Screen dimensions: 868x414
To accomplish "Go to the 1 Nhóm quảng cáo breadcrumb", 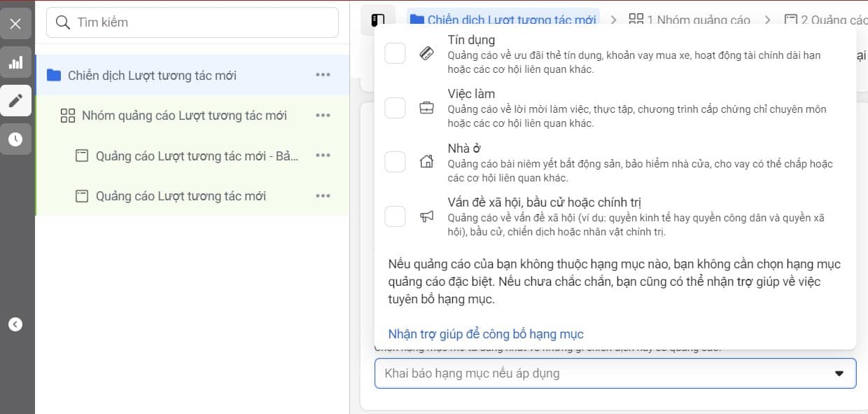I will click(x=689, y=20).
